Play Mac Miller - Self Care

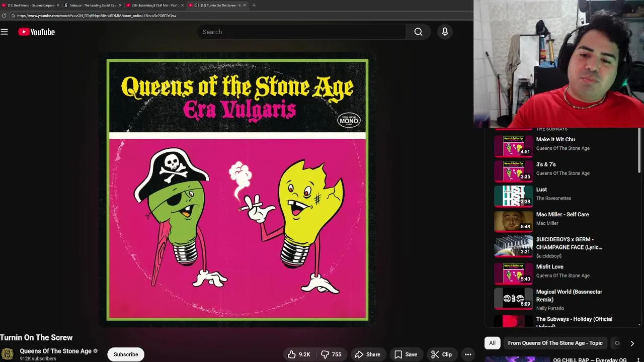562,214
